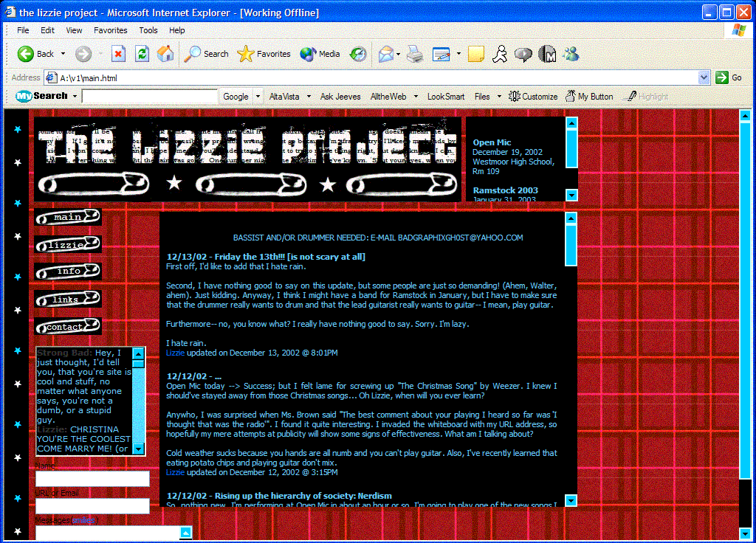The height and width of the screenshot is (543, 756).
Task: Refresh the page using green arrows icon
Action: click(142, 54)
